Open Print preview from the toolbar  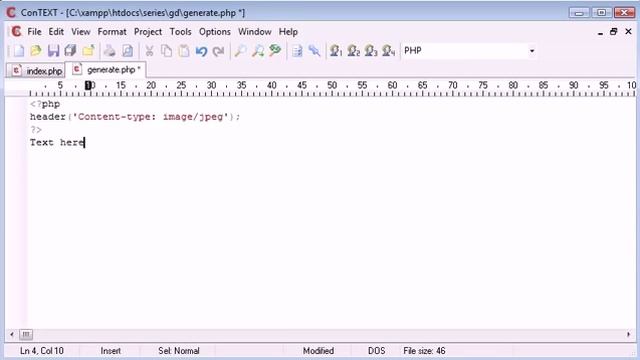pos(127,51)
